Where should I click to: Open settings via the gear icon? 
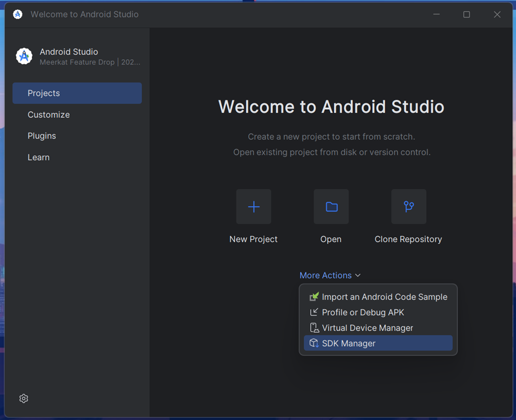24,398
